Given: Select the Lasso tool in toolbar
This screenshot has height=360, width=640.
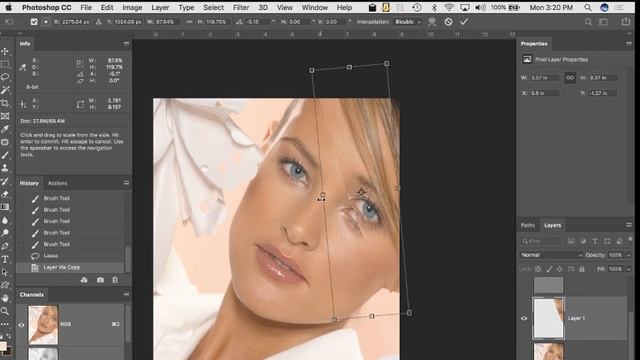Looking at the screenshot, I should coord(5,77).
